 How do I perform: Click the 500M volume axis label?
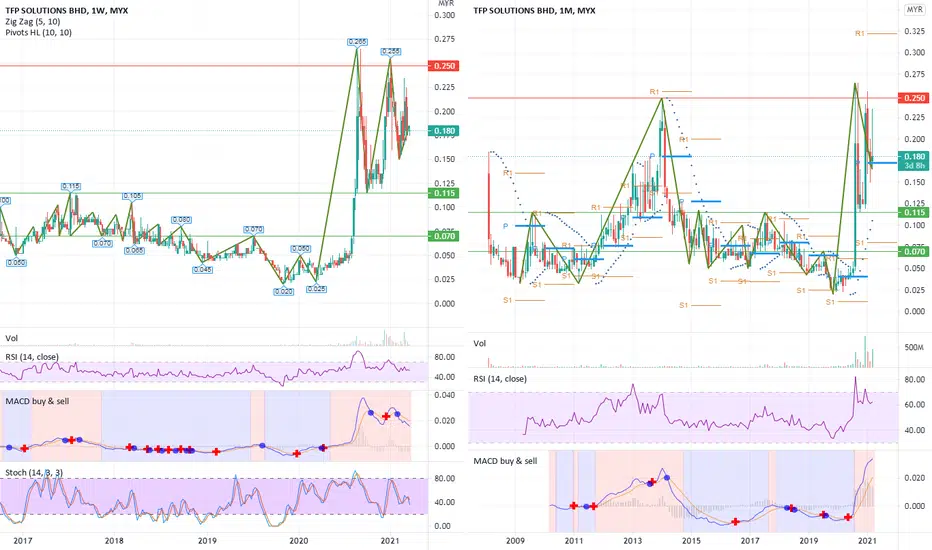914,347
